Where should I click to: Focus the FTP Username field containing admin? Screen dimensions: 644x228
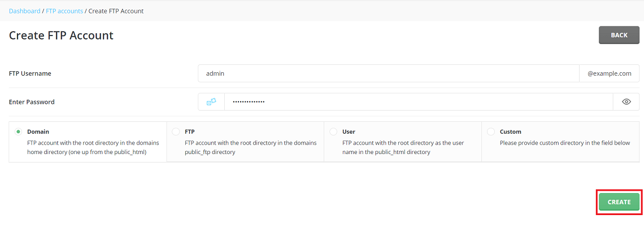tap(388, 73)
